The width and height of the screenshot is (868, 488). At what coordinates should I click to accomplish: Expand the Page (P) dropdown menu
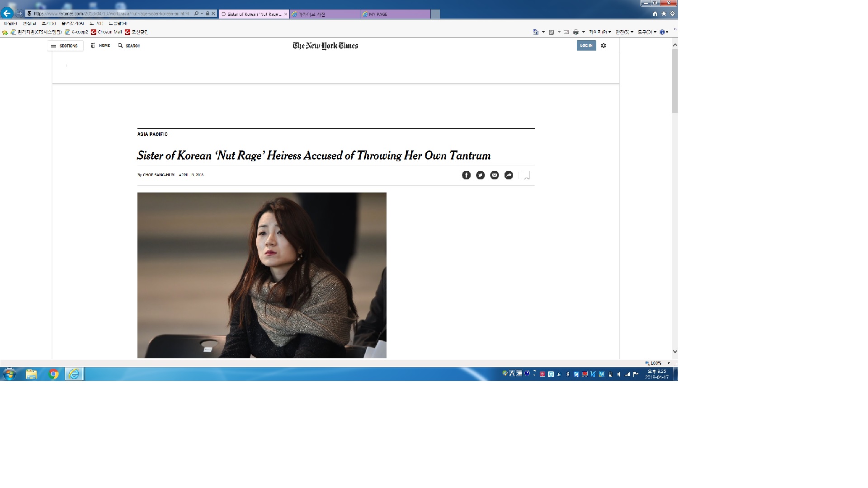600,32
